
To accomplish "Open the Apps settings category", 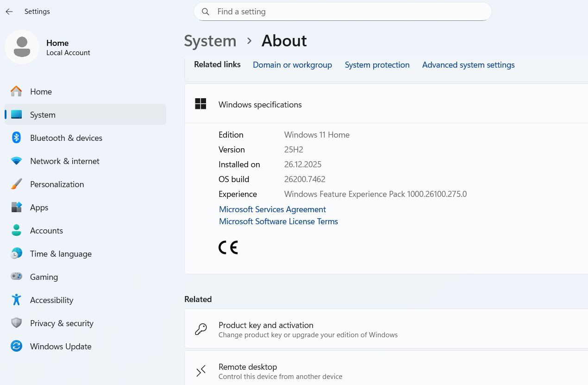I will (x=39, y=208).
